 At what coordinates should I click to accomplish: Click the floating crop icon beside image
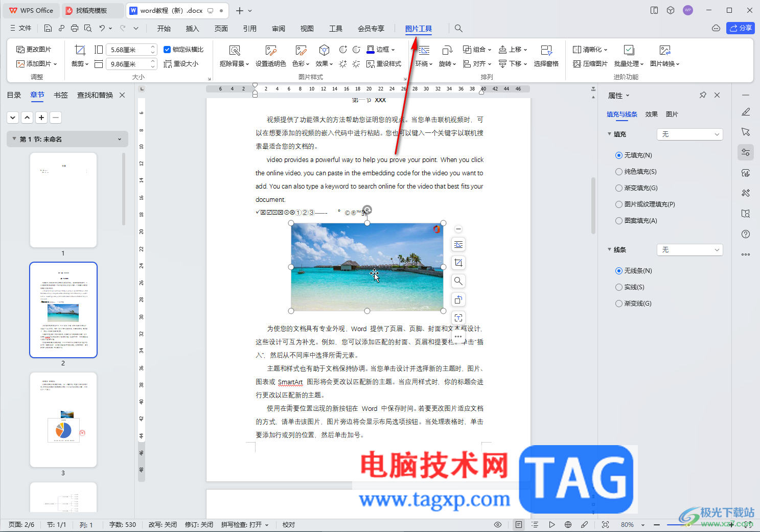coord(458,263)
